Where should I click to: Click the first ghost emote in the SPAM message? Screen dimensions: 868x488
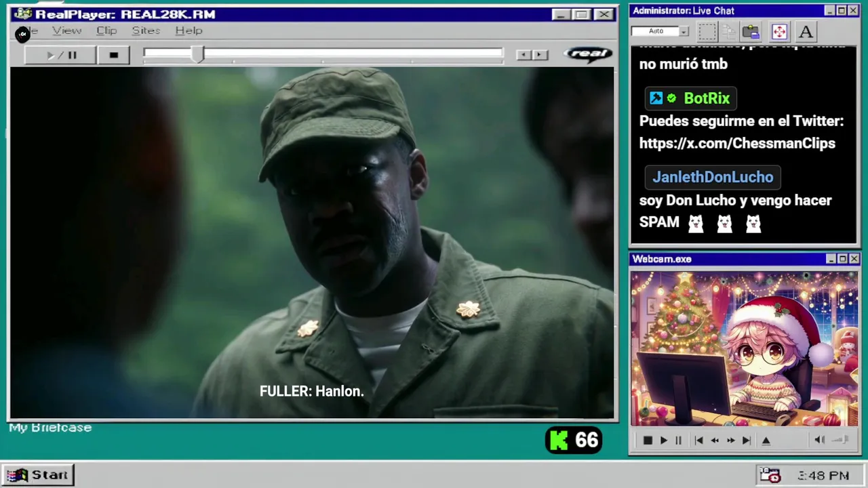click(696, 224)
